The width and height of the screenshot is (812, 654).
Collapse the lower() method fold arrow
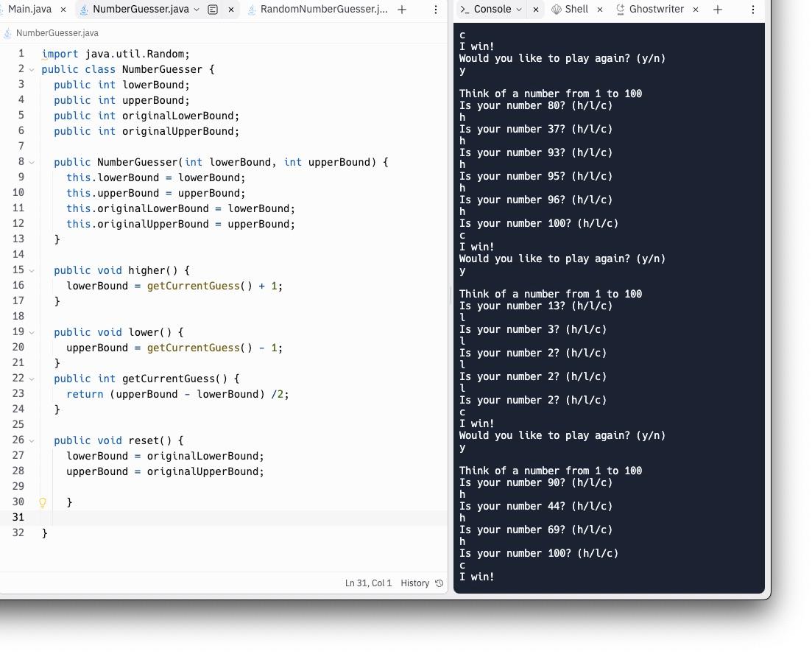[32, 332]
